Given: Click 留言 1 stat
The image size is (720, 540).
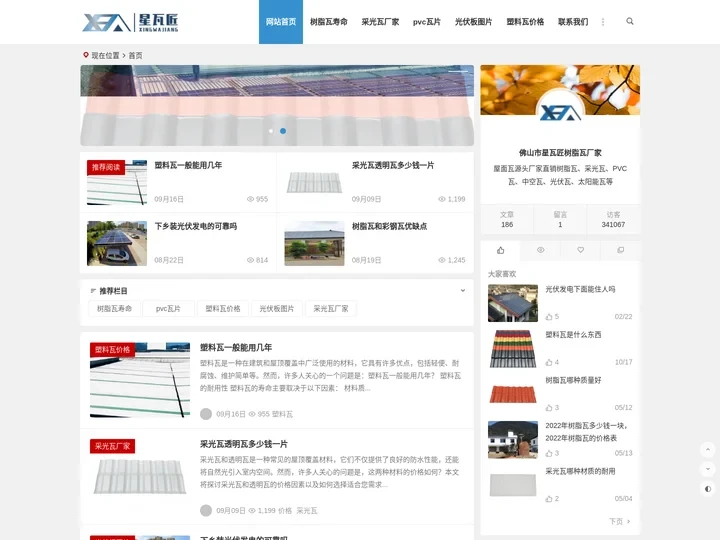Looking at the screenshot, I should click(560, 219).
